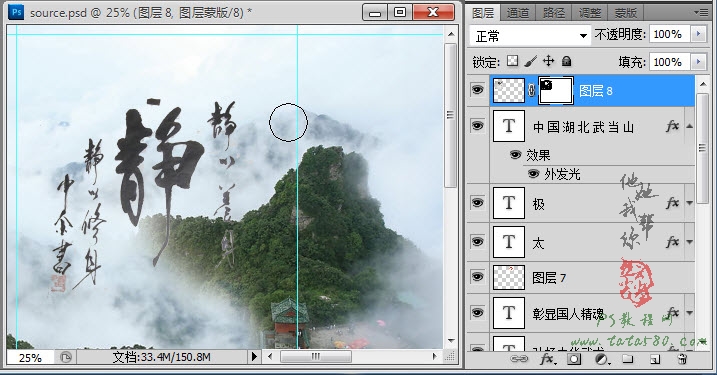The width and height of the screenshot is (717, 375).
Task: Click the fx badge on 太 layer
Action: [672, 241]
